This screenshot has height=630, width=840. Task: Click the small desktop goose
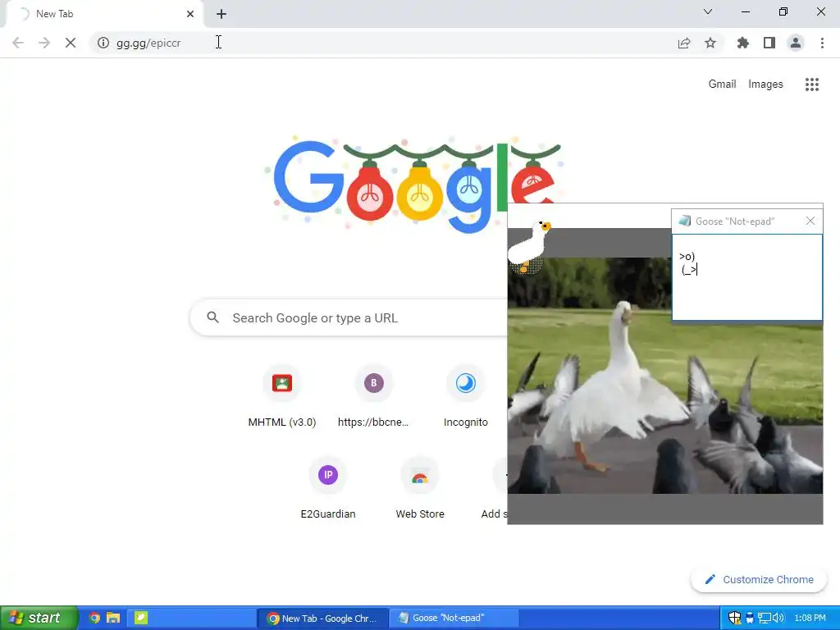(529, 246)
